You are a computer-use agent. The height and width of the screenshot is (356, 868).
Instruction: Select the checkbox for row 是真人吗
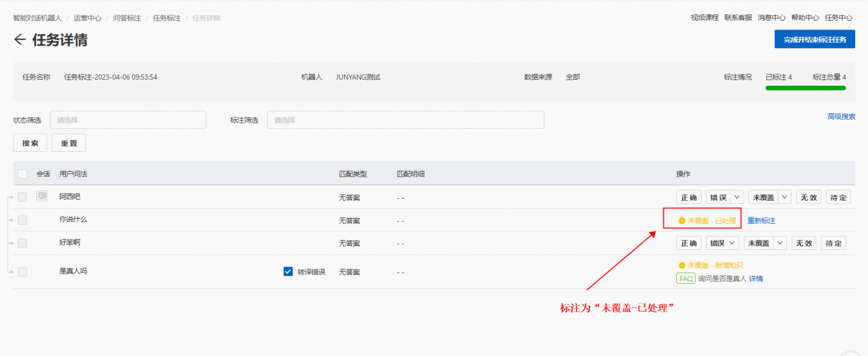(22, 271)
